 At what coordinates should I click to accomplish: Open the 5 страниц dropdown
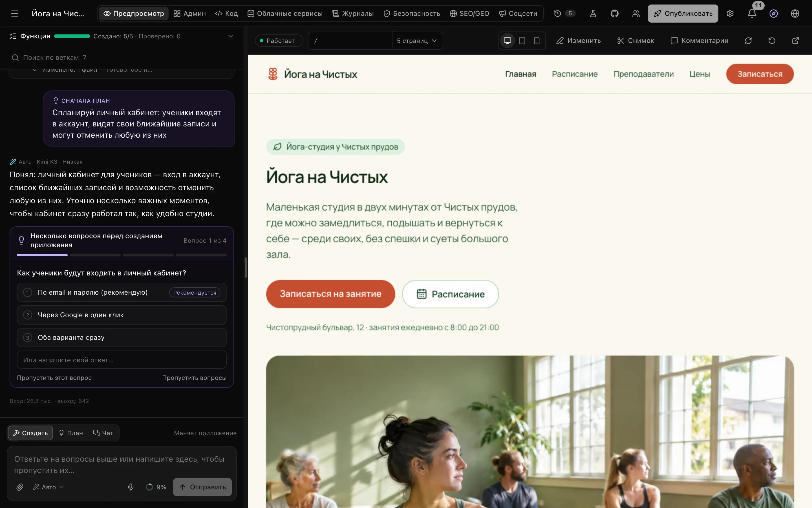(417, 41)
